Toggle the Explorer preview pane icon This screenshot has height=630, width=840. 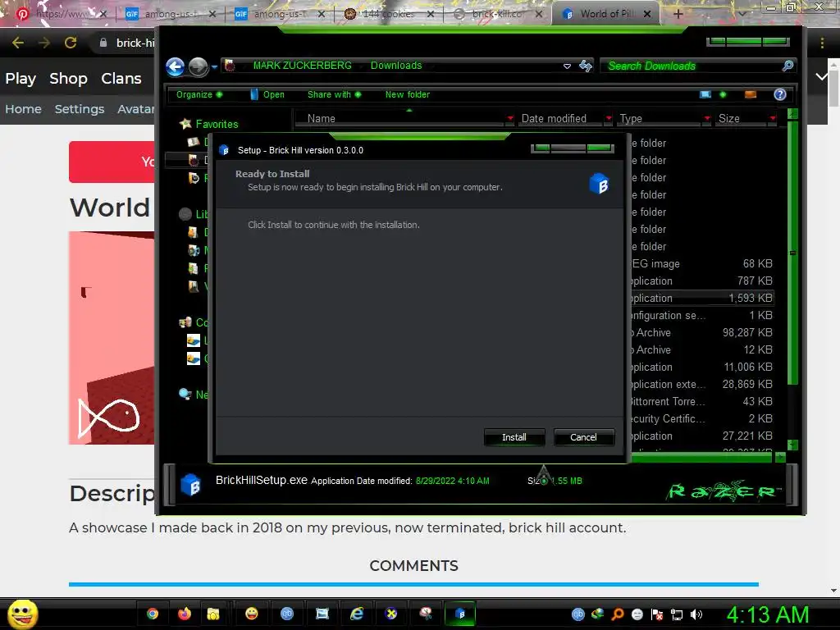tap(751, 94)
